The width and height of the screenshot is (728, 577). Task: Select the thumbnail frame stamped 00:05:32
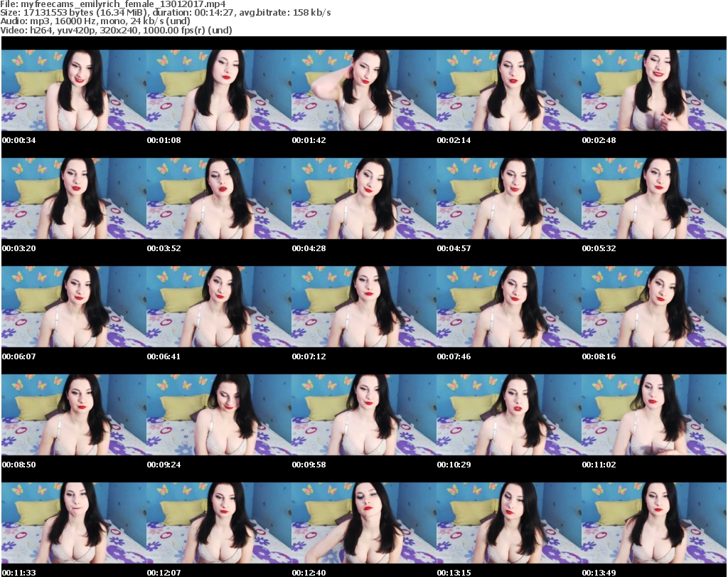[x=654, y=198]
